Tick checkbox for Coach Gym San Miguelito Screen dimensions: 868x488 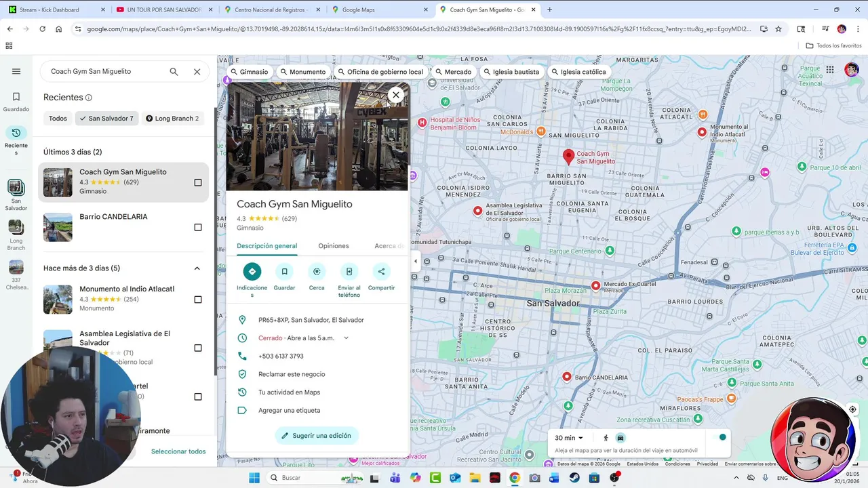pyautogui.click(x=198, y=182)
